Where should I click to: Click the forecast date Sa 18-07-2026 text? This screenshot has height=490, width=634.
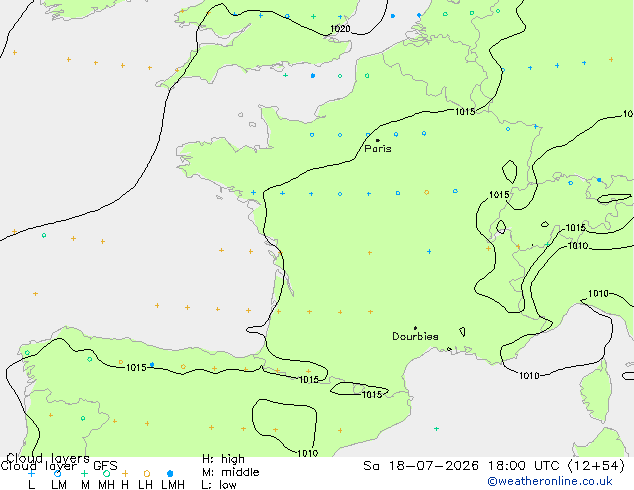pos(421,466)
